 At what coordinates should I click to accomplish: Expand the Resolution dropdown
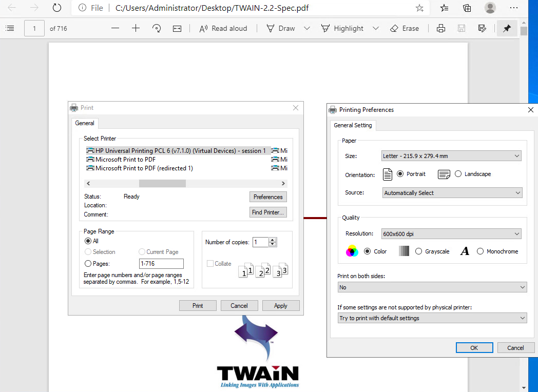tap(451, 234)
